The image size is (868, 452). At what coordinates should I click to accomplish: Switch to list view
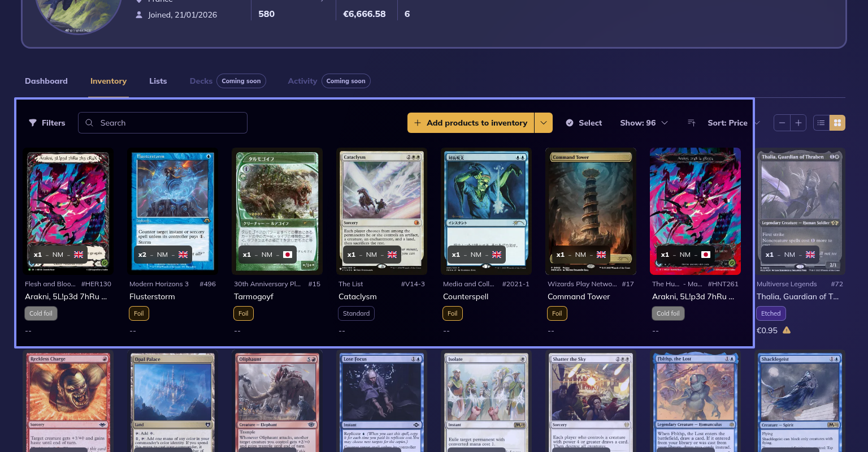point(821,123)
